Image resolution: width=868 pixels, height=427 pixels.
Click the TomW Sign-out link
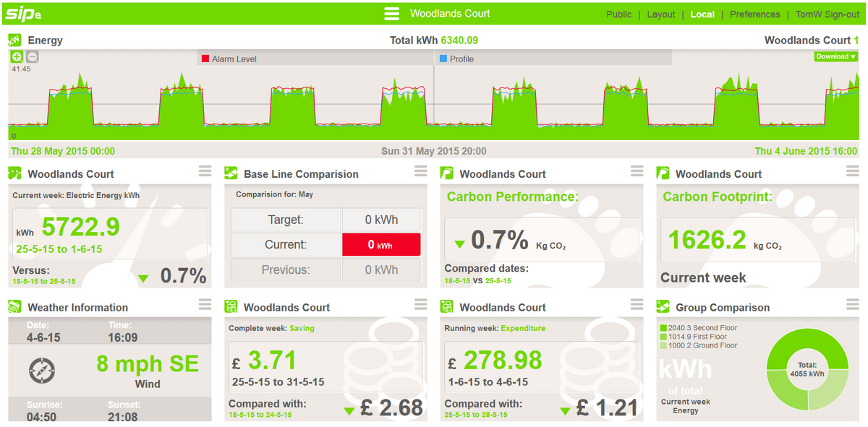coord(827,14)
